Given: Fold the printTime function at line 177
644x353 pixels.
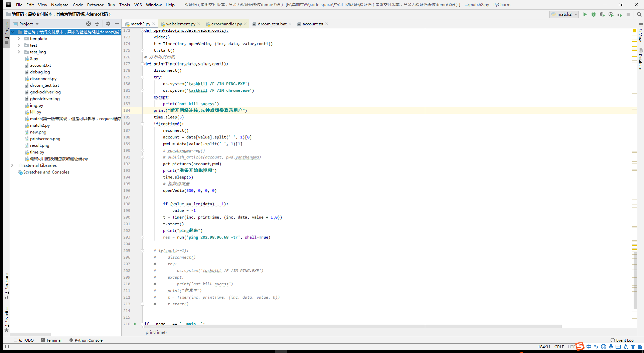Looking at the screenshot, I should coord(142,64).
